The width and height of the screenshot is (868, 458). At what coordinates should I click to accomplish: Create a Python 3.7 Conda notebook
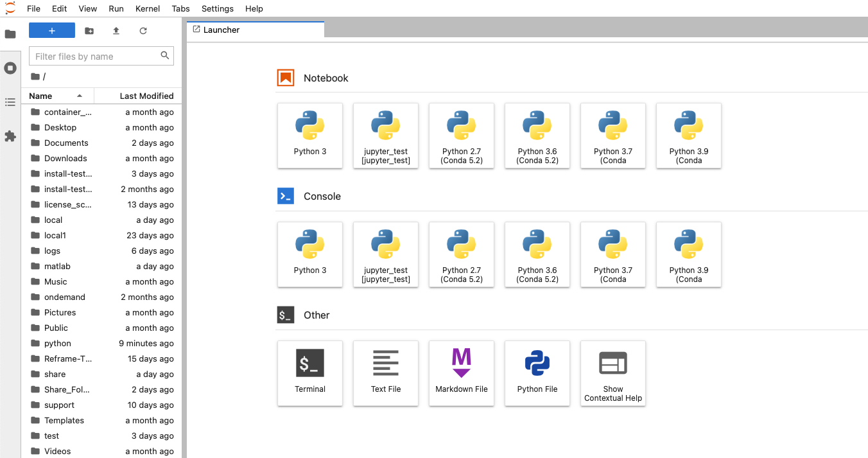tap(613, 136)
